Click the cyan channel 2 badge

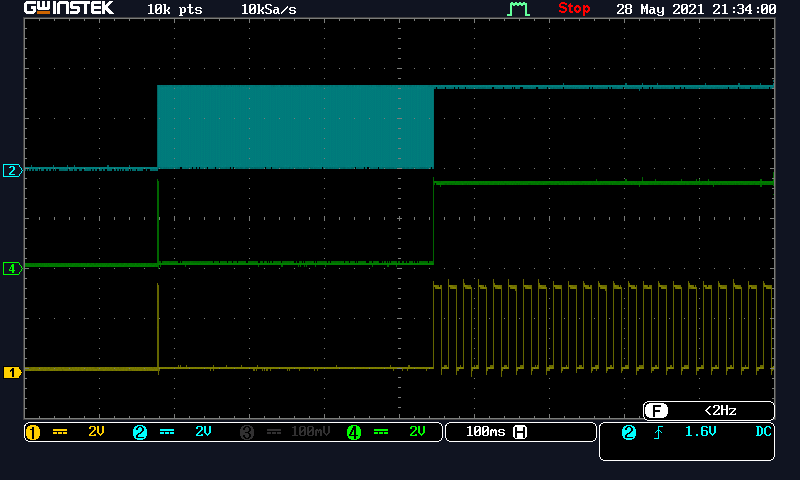click(140, 433)
